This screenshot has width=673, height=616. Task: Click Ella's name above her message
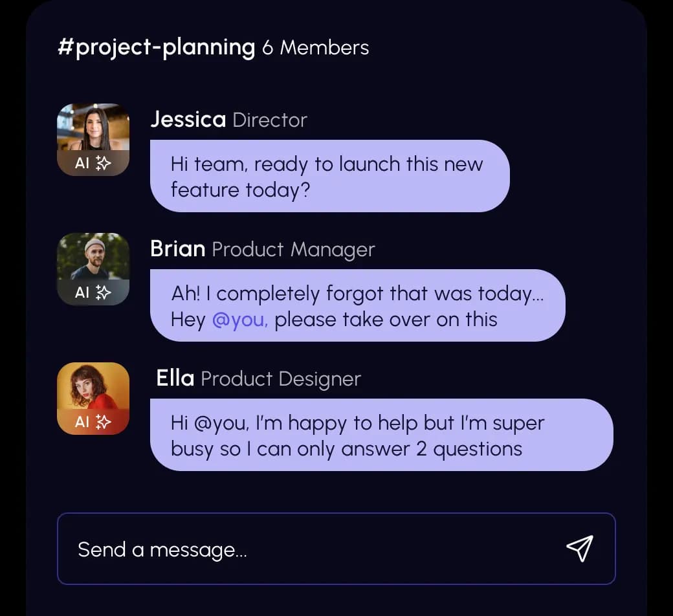[x=175, y=379]
